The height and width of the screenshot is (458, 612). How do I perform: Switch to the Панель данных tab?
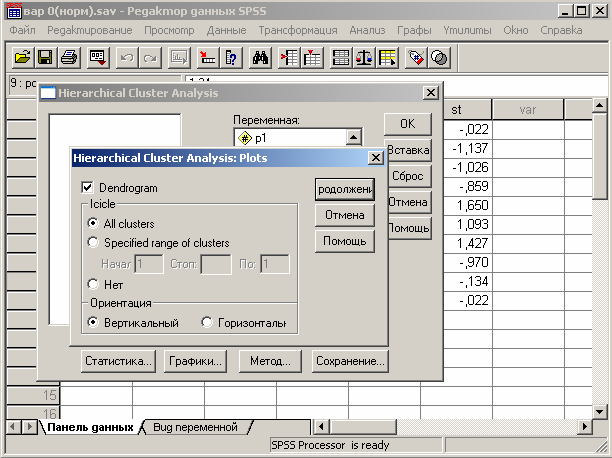click(91, 427)
